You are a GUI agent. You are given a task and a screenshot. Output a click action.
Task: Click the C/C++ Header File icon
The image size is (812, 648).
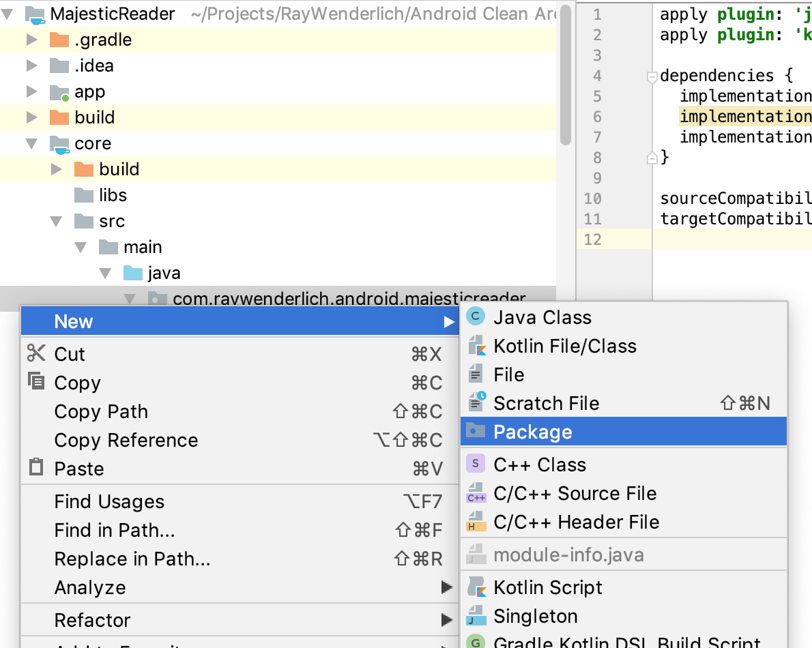click(x=476, y=521)
